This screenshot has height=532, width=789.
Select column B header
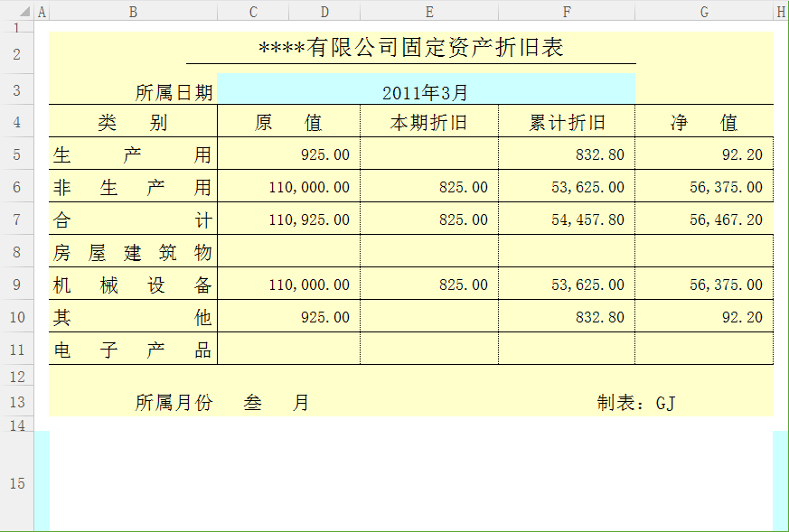(133, 11)
